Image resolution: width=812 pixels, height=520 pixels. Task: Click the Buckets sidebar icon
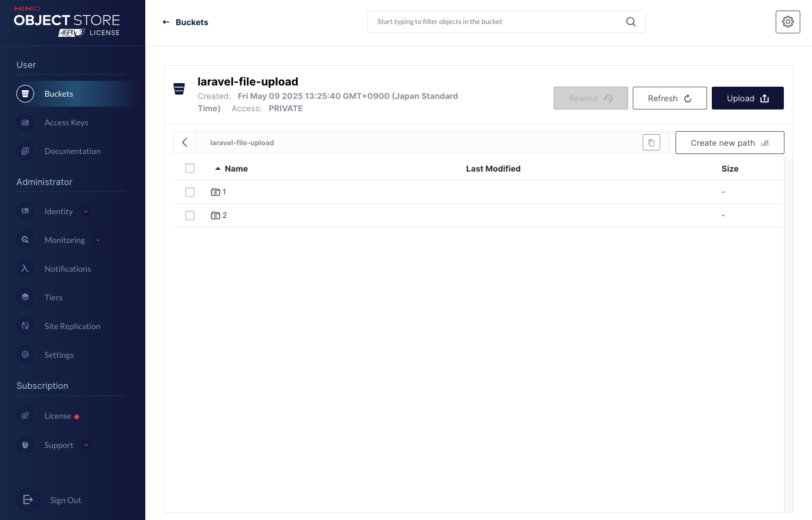coord(25,94)
